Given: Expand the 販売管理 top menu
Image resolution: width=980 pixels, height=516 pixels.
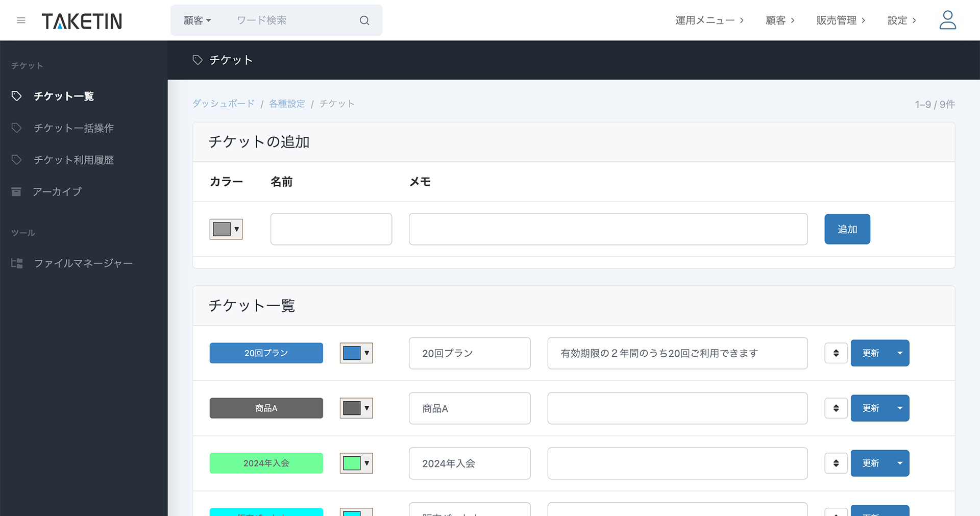Looking at the screenshot, I should click(x=841, y=20).
